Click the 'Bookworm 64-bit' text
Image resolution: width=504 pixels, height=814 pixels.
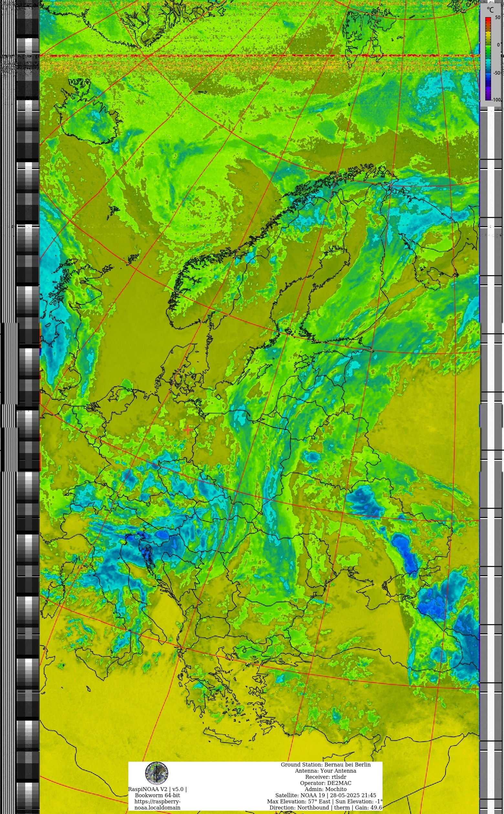click(x=157, y=795)
